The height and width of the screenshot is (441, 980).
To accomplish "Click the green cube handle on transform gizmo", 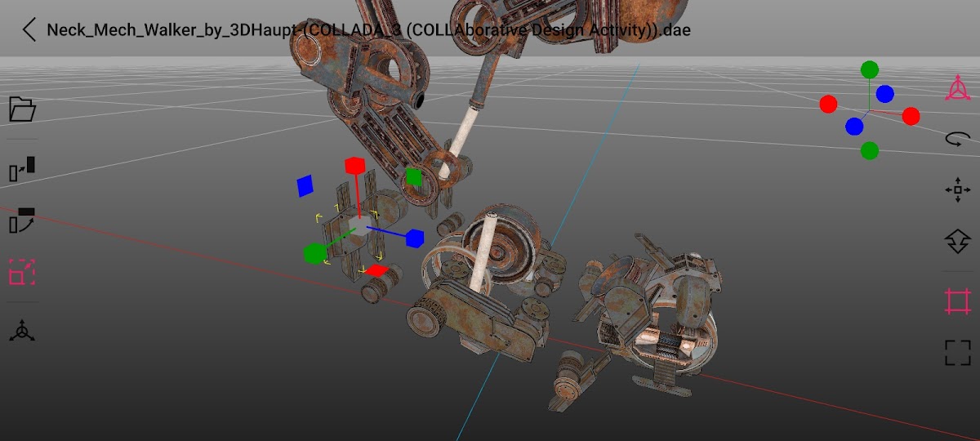I will coord(313,254).
